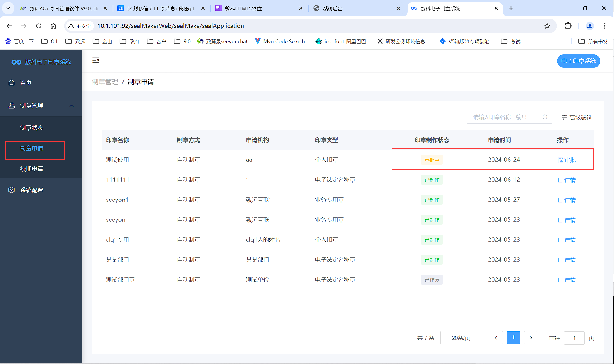Bookmark the page with the star icon
Image resolution: width=614 pixels, height=364 pixels.
[x=547, y=26]
